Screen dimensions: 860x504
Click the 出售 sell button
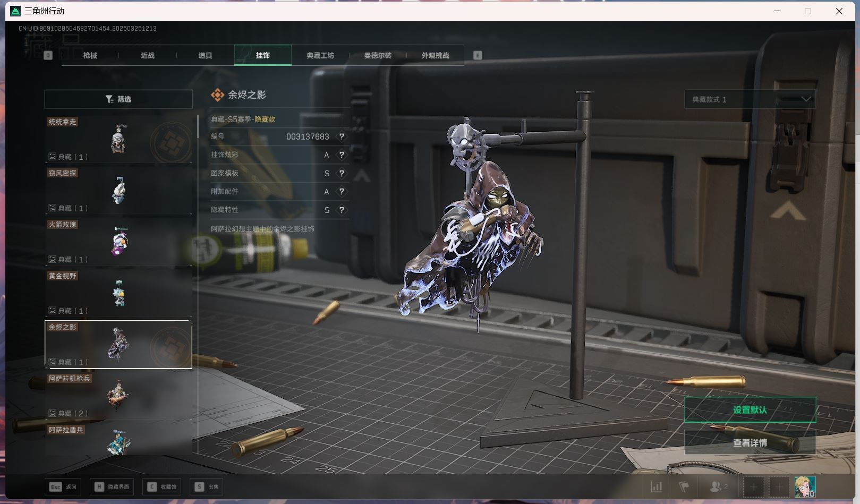(207, 486)
